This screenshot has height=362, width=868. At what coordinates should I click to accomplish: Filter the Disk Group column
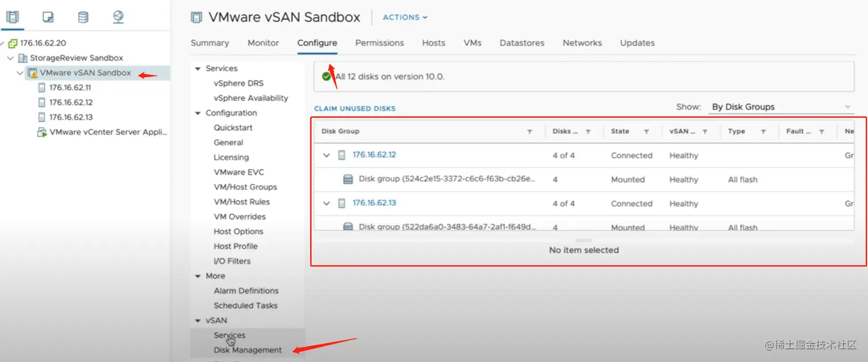pos(530,132)
